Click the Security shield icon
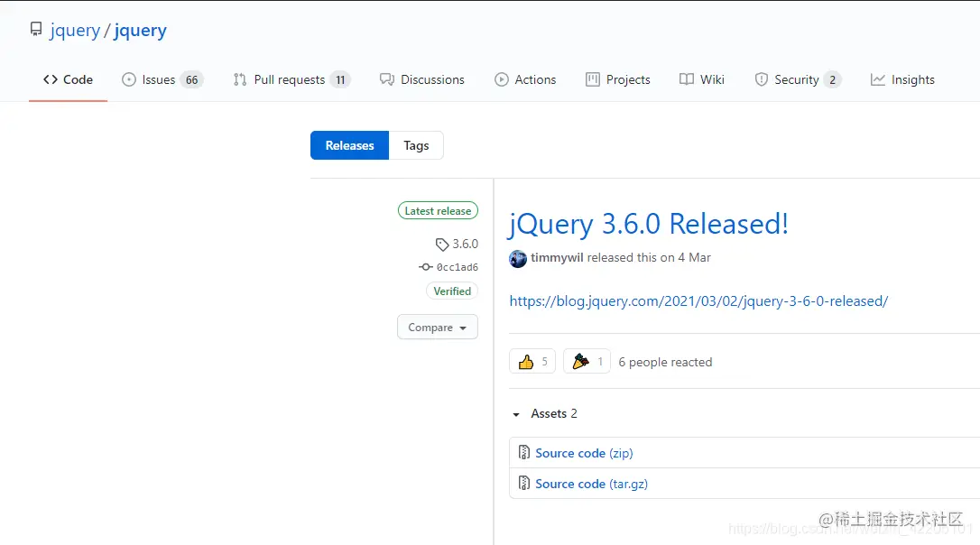 (762, 79)
